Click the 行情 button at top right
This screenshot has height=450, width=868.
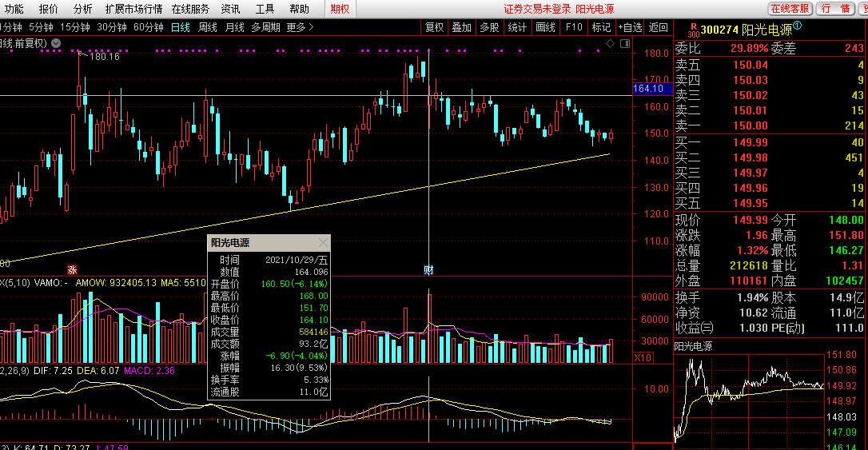835,9
